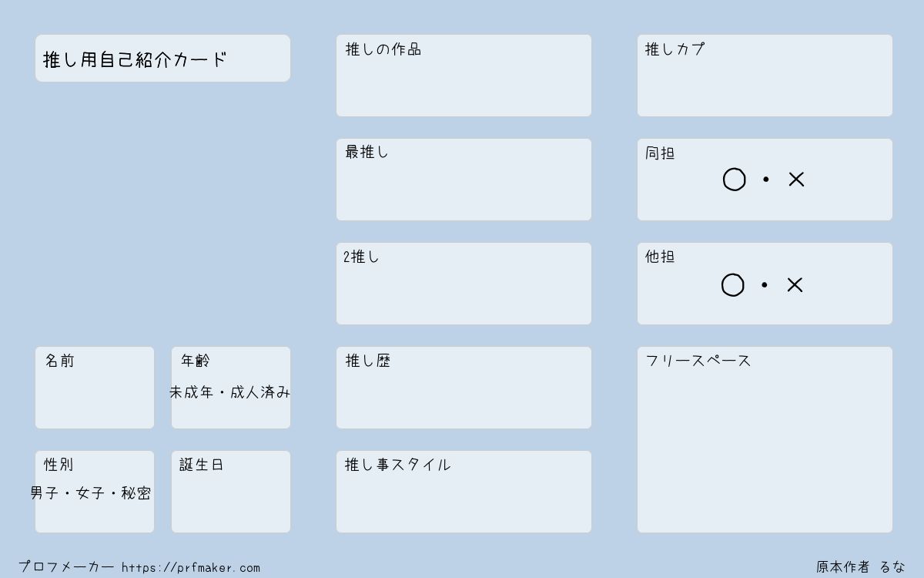This screenshot has width=924, height=578.
Task: Select the 2推し field
Action: click(x=464, y=284)
